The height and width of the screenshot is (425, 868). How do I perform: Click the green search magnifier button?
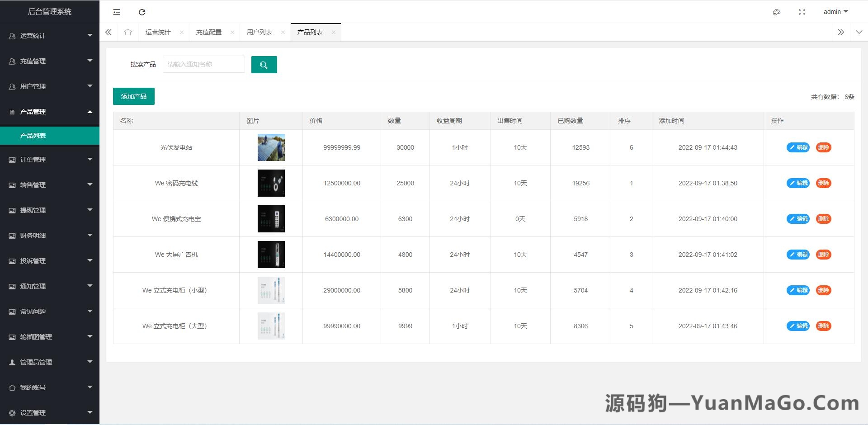(264, 65)
